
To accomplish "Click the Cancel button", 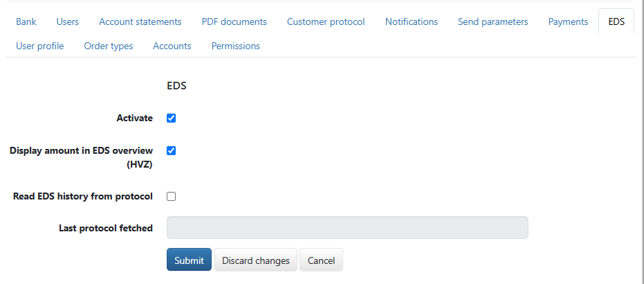I will click(321, 260).
